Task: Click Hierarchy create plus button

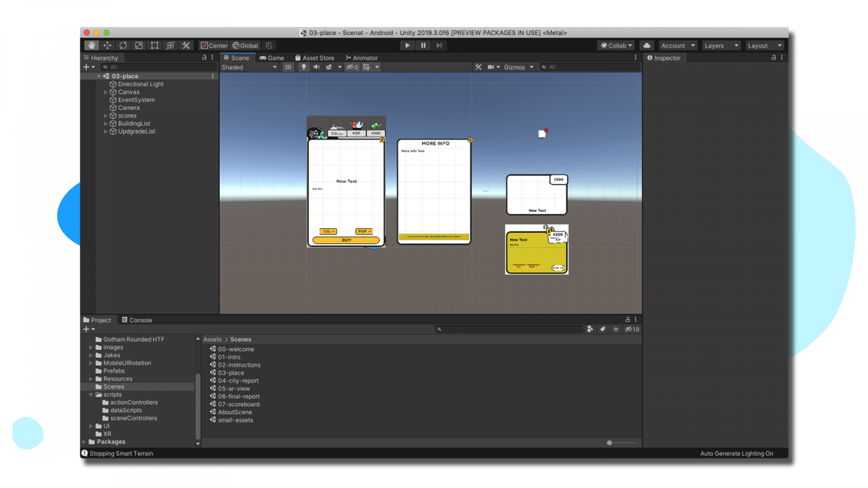Action: pos(89,67)
